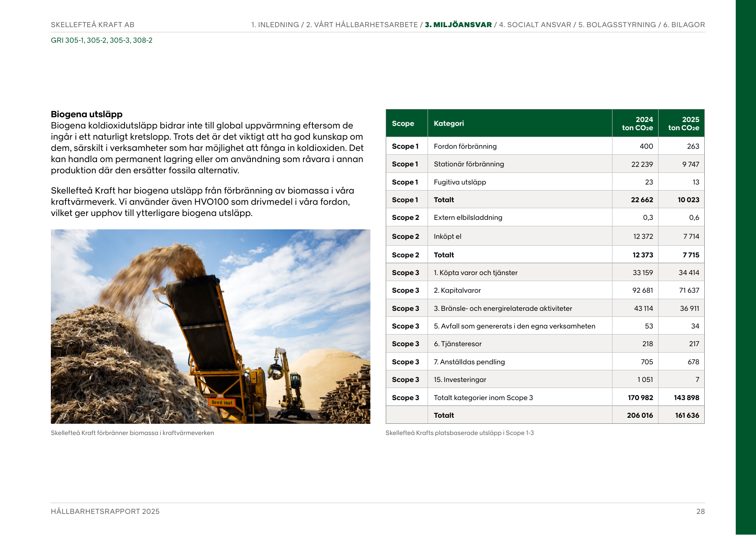Image resolution: width=756 pixels, height=535 pixels.
Task: Go to the 1. INLEDNING section link
Action: 275,25
